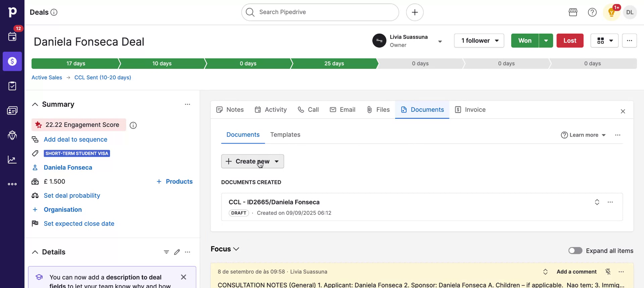Open Documents tab options ellipsis
This screenshot has height=288, width=644.
click(x=618, y=135)
